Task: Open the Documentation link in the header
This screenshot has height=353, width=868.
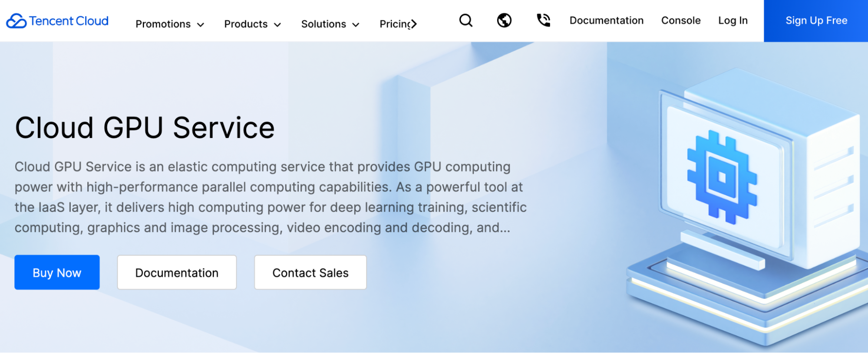Action: pyautogui.click(x=607, y=20)
